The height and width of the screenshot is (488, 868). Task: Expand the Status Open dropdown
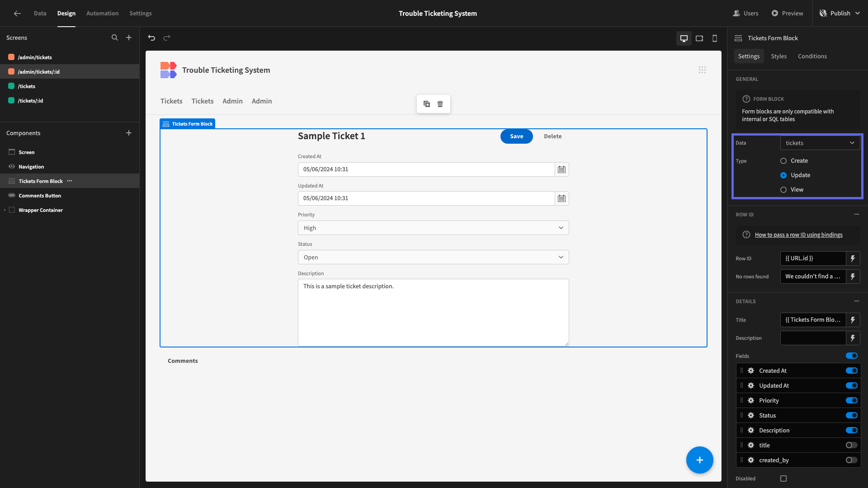pyautogui.click(x=433, y=257)
